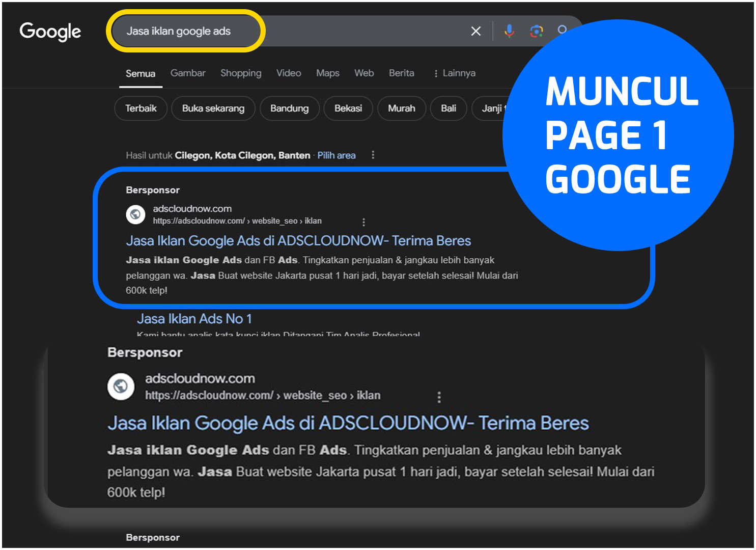Apply the Terbaik filter chip

(141, 108)
